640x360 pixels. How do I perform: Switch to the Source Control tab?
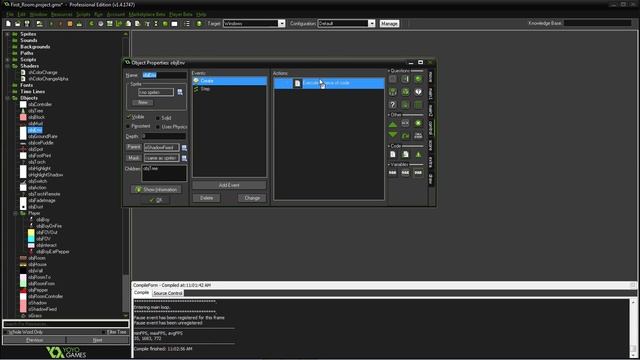[x=168, y=293]
